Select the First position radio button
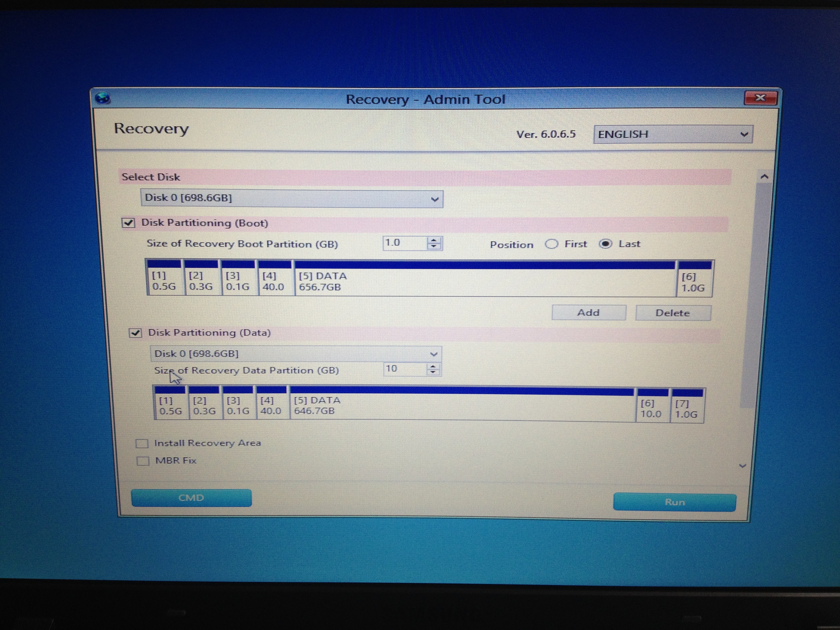This screenshot has width=840, height=630. pos(552,244)
